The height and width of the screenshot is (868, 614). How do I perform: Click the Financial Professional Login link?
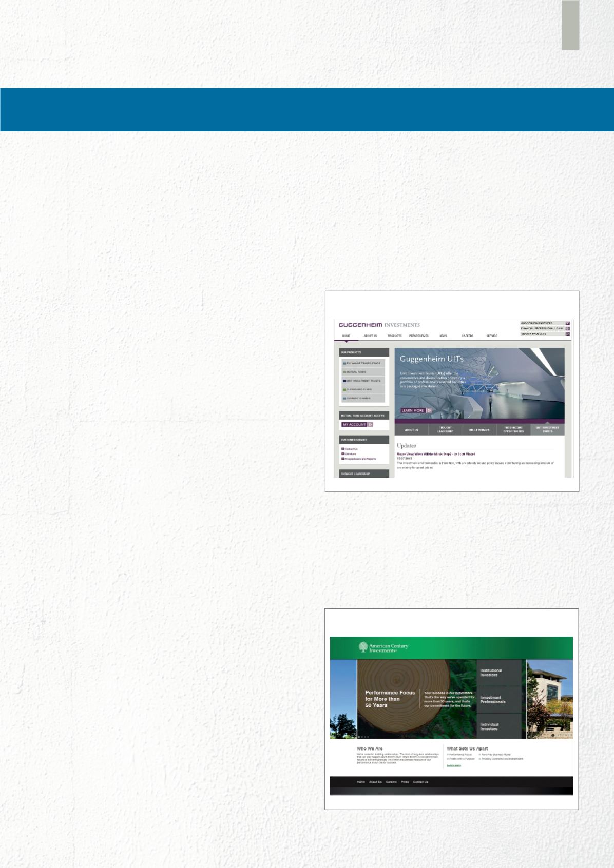(x=542, y=328)
